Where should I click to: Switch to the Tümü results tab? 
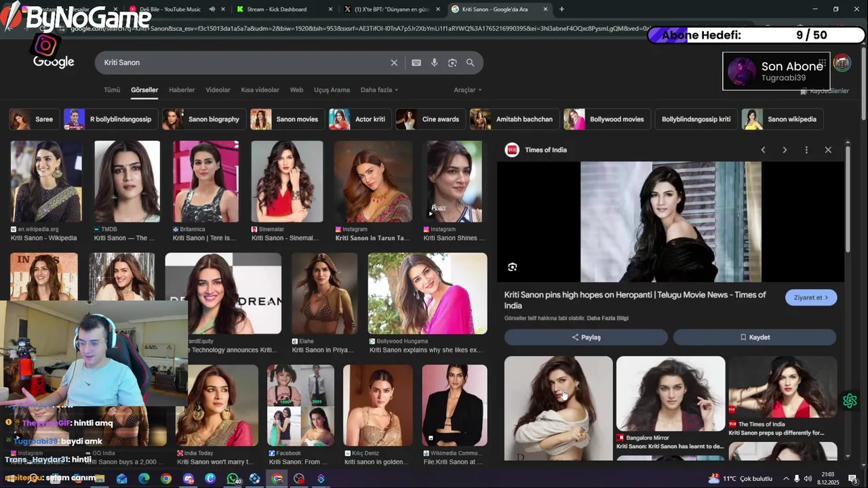click(x=112, y=90)
